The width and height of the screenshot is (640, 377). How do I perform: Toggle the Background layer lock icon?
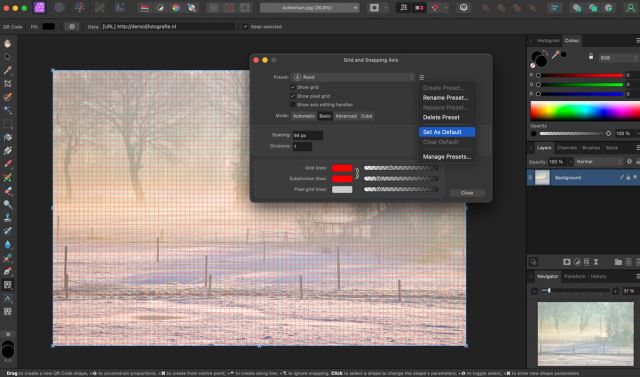pos(628,177)
